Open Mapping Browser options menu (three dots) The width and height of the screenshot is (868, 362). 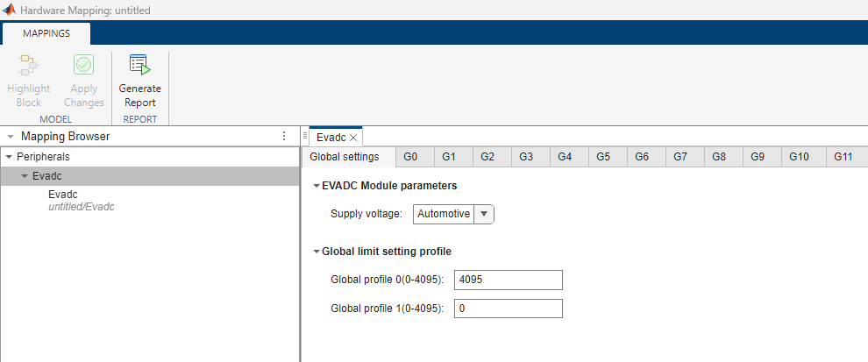click(283, 137)
